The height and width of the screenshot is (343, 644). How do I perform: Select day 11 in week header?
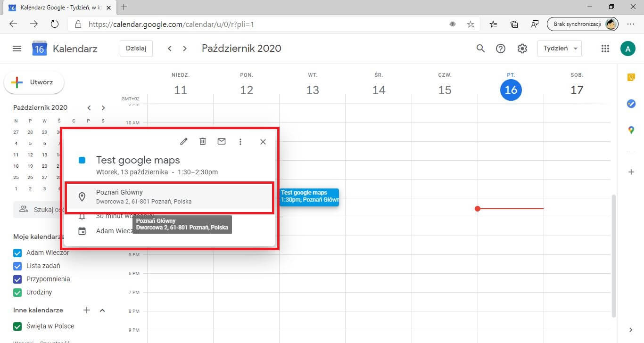click(x=181, y=90)
